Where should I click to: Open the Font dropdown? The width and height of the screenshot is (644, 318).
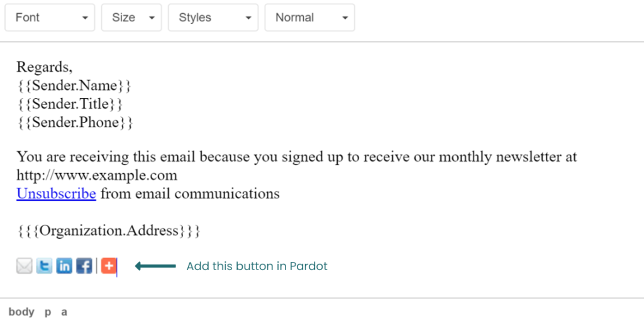click(x=50, y=18)
